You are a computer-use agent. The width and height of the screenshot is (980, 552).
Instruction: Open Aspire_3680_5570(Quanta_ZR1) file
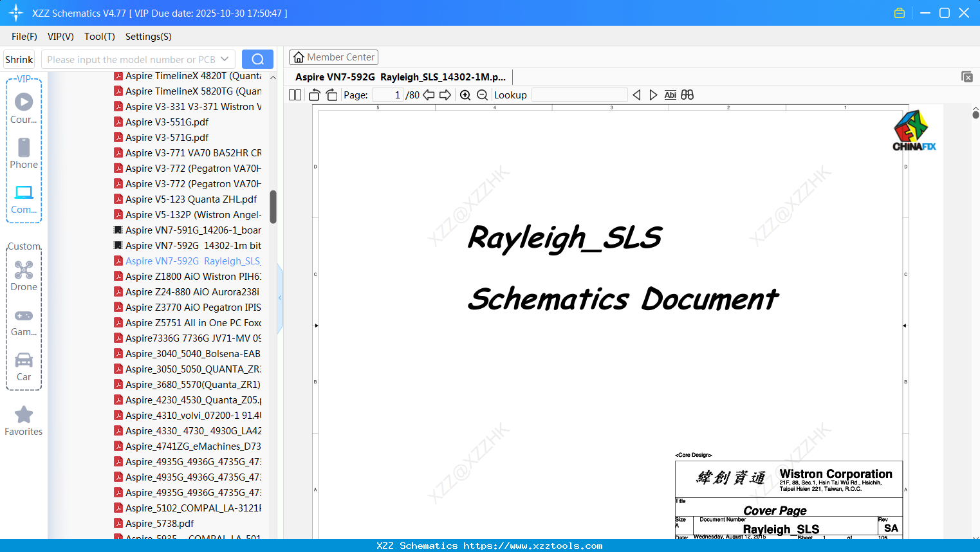187,385
